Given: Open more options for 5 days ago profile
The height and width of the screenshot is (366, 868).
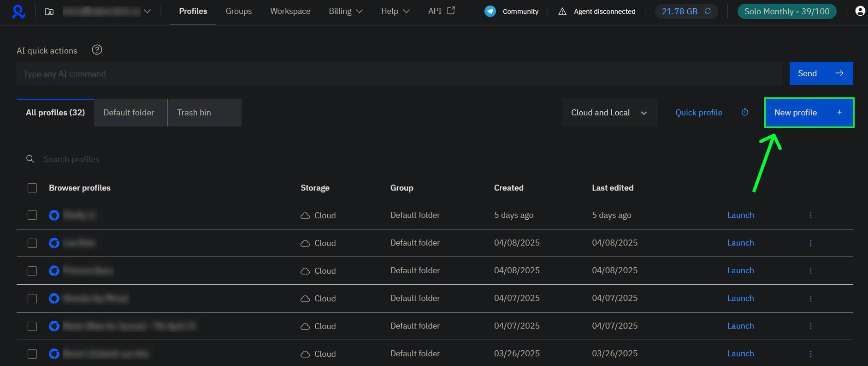Looking at the screenshot, I should point(810,215).
